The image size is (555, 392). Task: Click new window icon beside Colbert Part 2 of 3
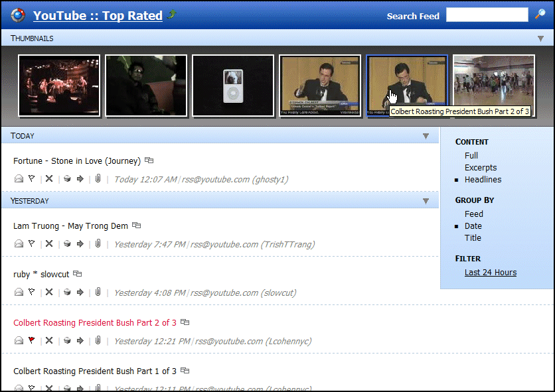coord(185,322)
